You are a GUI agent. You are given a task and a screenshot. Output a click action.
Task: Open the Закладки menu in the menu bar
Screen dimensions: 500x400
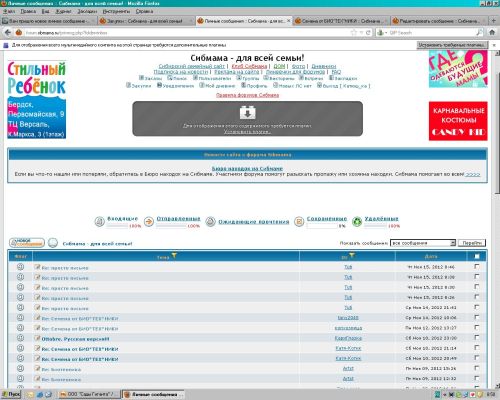[x=87, y=11]
